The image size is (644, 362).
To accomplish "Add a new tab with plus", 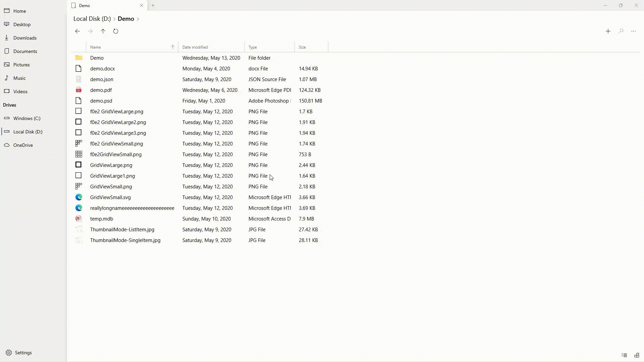I will pos(153,5).
